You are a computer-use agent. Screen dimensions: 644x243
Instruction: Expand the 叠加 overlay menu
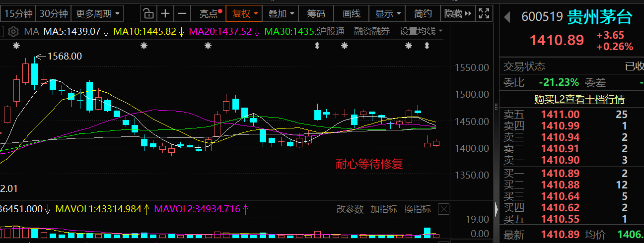[x=281, y=13]
